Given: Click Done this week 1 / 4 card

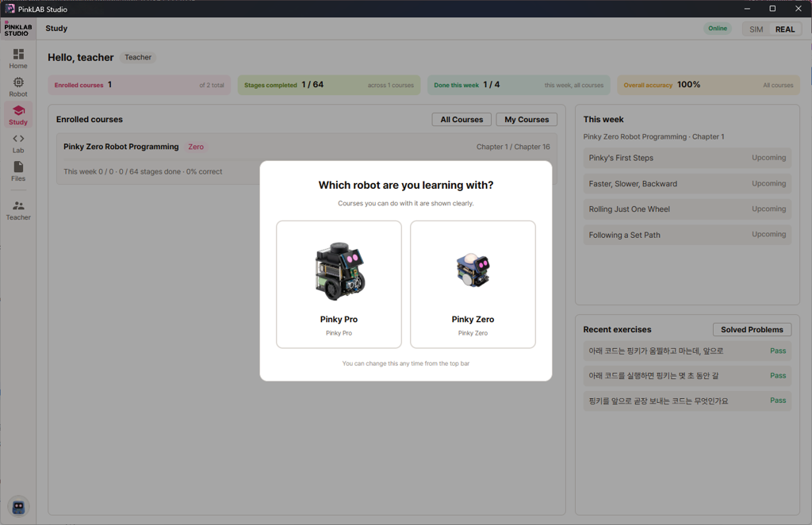Looking at the screenshot, I should point(519,85).
